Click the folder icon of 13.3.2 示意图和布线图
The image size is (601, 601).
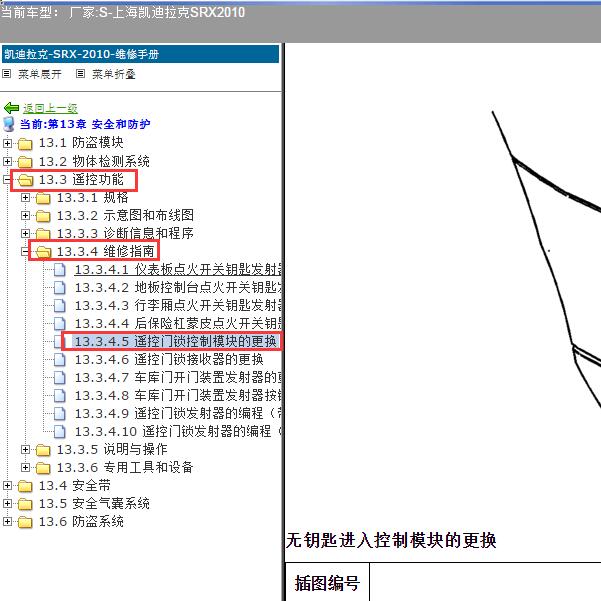point(43,216)
